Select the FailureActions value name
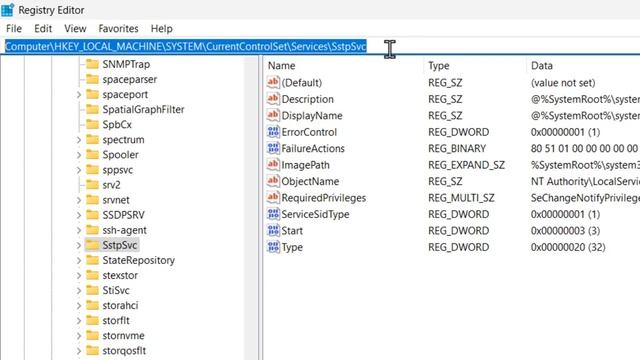640x360 pixels. tap(313, 149)
